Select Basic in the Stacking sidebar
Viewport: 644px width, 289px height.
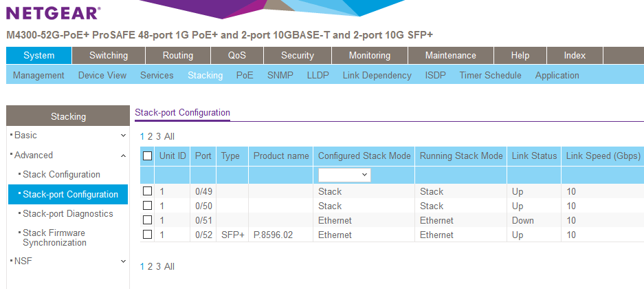[25, 136]
